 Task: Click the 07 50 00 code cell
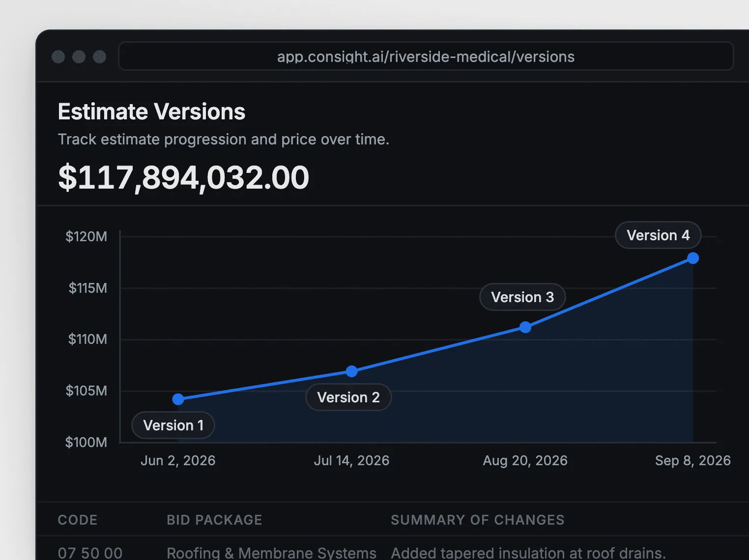(x=90, y=553)
